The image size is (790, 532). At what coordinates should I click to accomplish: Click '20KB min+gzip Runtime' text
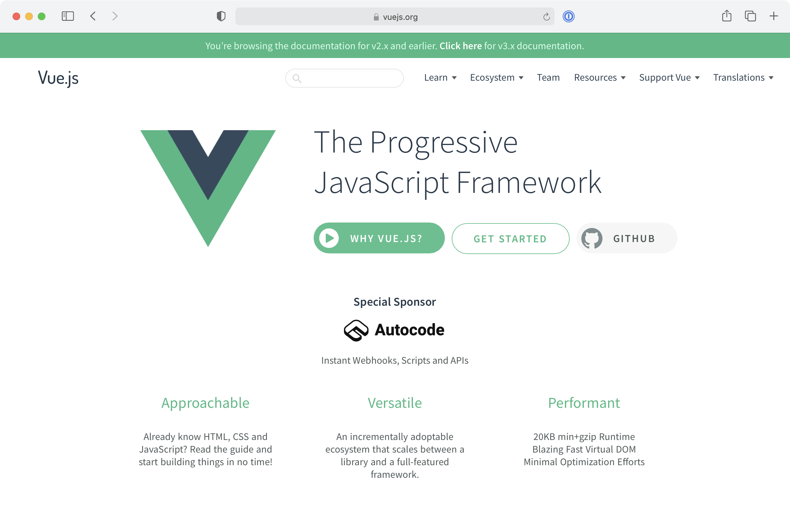click(x=584, y=437)
